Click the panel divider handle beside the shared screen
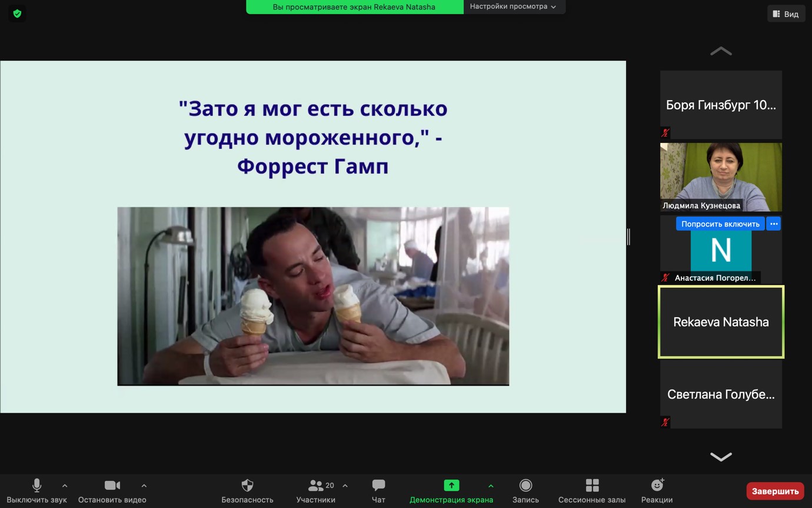Screen dimensions: 812x508 [x=629, y=237]
